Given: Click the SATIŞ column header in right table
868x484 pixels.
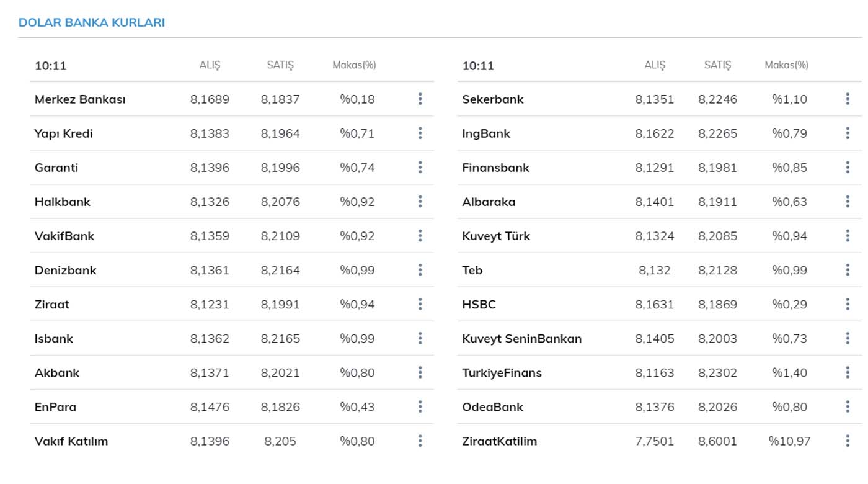Looking at the screenshot, I should click(x=717, y=65).
